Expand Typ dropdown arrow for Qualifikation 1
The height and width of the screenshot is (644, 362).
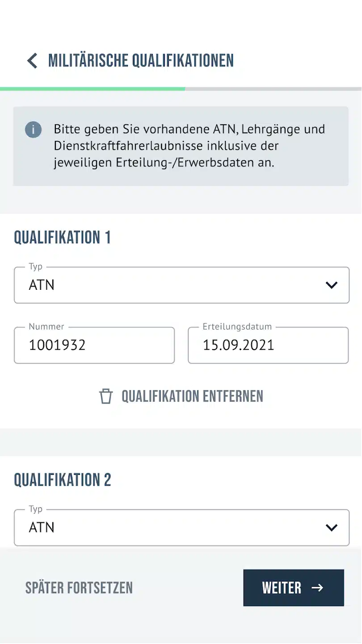click(x=331, y=285)
